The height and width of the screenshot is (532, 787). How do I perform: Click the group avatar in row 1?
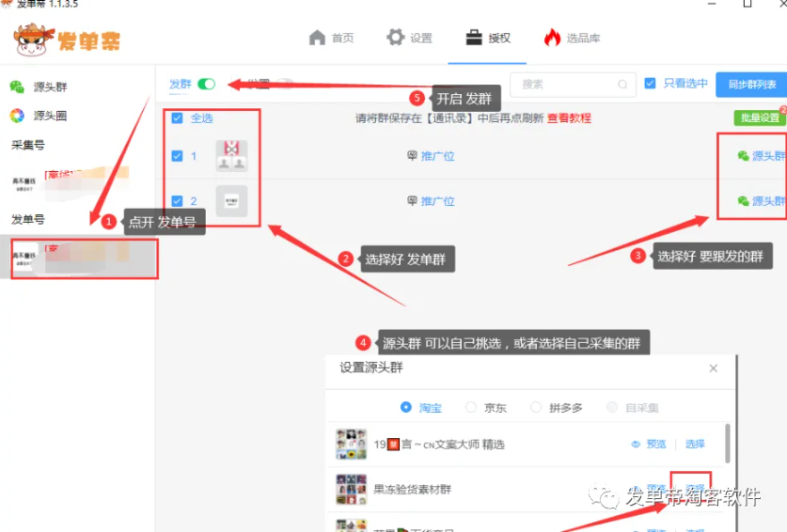(231, 156)
